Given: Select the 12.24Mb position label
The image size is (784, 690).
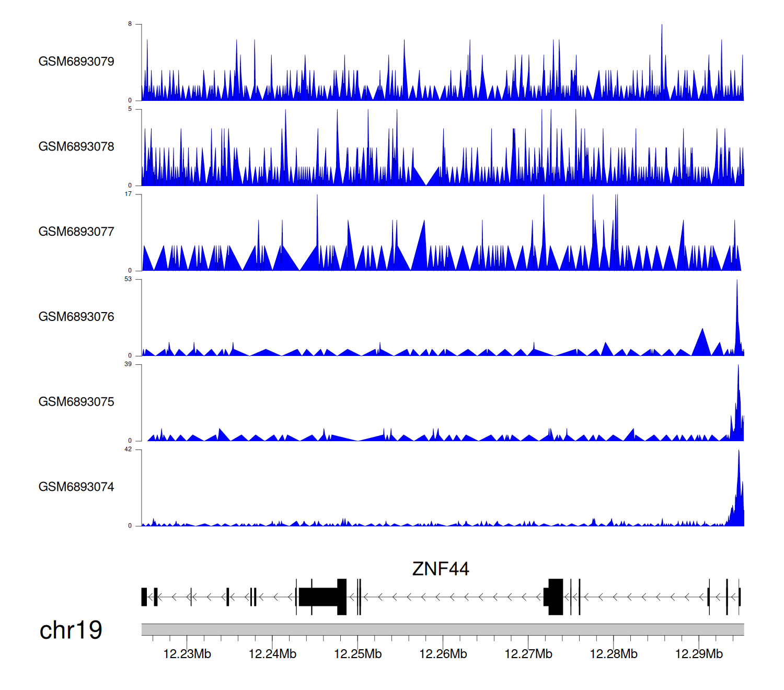Looking at the screenshot, I should [272, 654].
